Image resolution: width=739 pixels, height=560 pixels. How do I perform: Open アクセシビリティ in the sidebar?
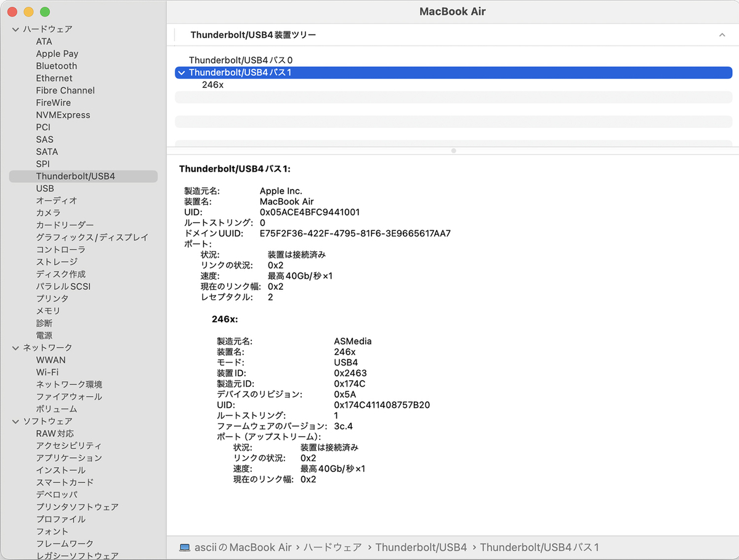[69, 446]
